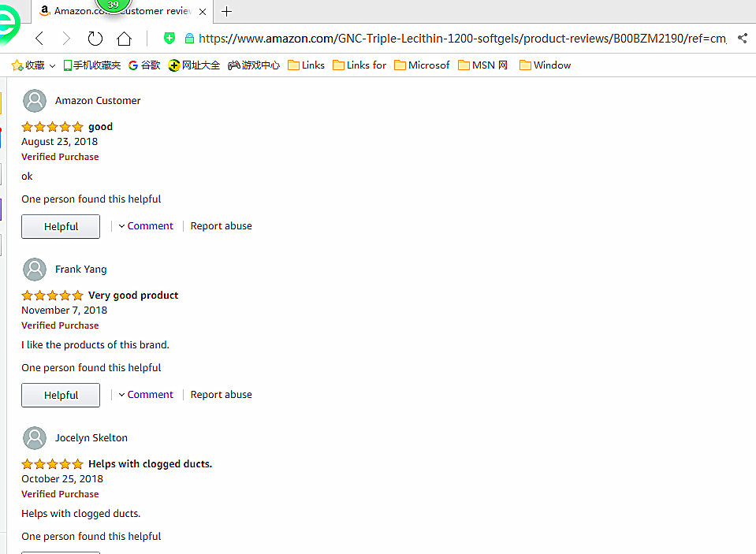Click the share icon beside address bar
This screenshot has width=756, height=554.
pos(742,38)
